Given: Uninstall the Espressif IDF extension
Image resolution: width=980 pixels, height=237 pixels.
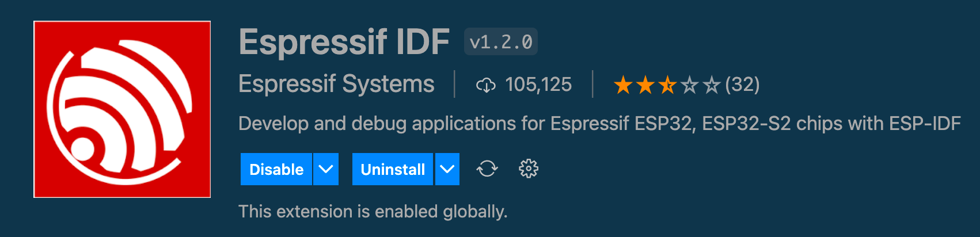Looking at the screenshot, I should pyautogui.click(x=393, y=169).
